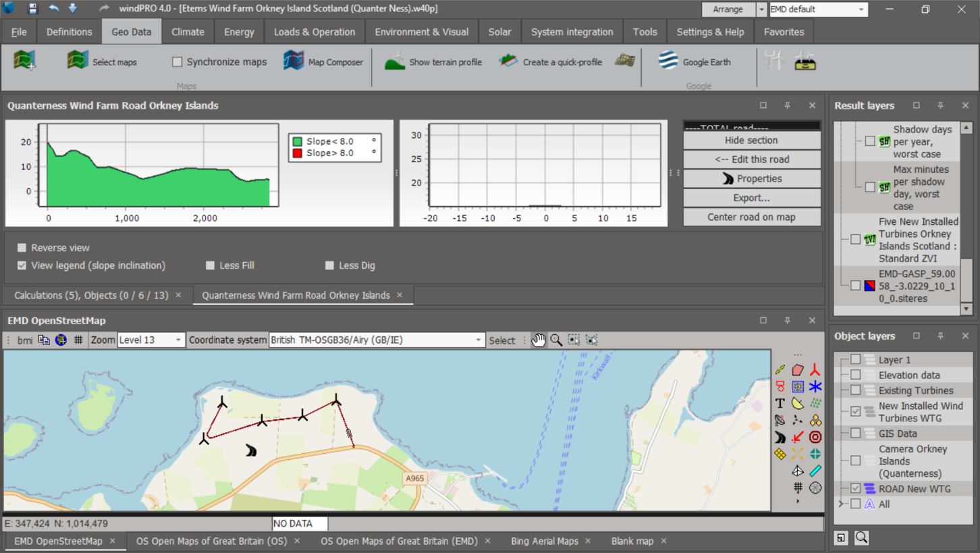Uncheck View legend (slope inclination)
Viewport: 980px width, 553px height.
[x=22, y=265]
